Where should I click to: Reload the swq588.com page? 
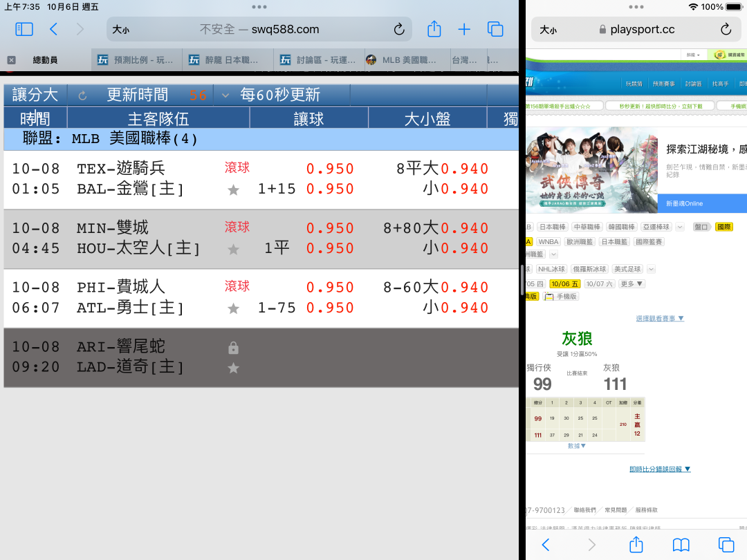(399, 30)
